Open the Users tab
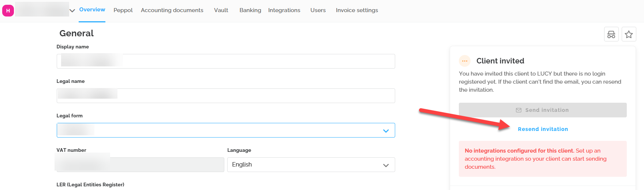 tap(318, 10)
